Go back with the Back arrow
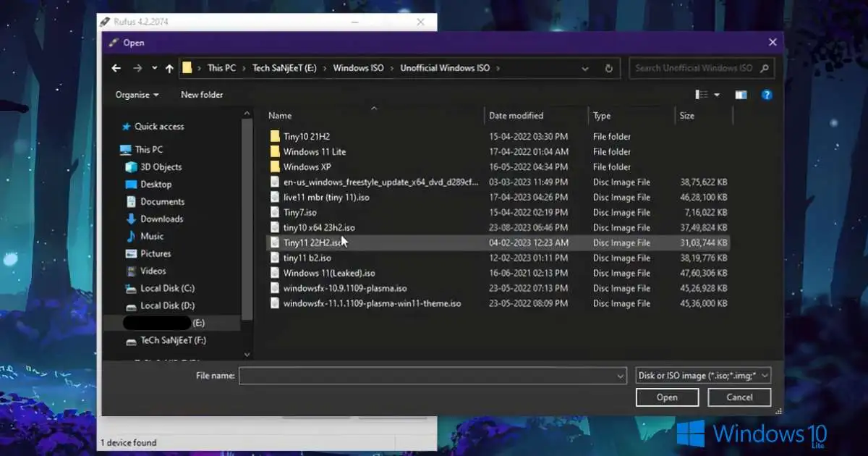Screen dimensions: 868x456 tap(116, 68)
